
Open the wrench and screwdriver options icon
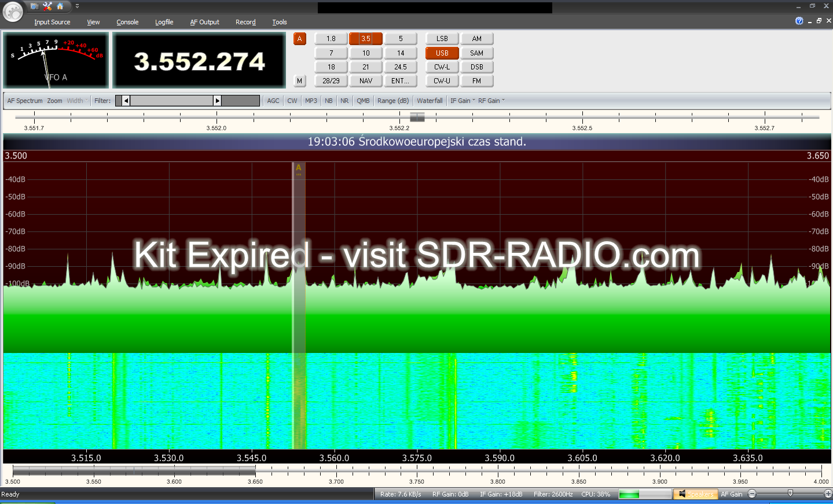tap(47, 6)
